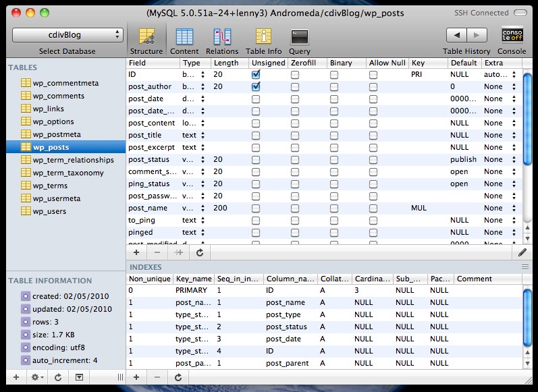The width and height of the screenshot is (538, 392).
Task: Check Zerofill for post_date field
Action: (295, 99)
